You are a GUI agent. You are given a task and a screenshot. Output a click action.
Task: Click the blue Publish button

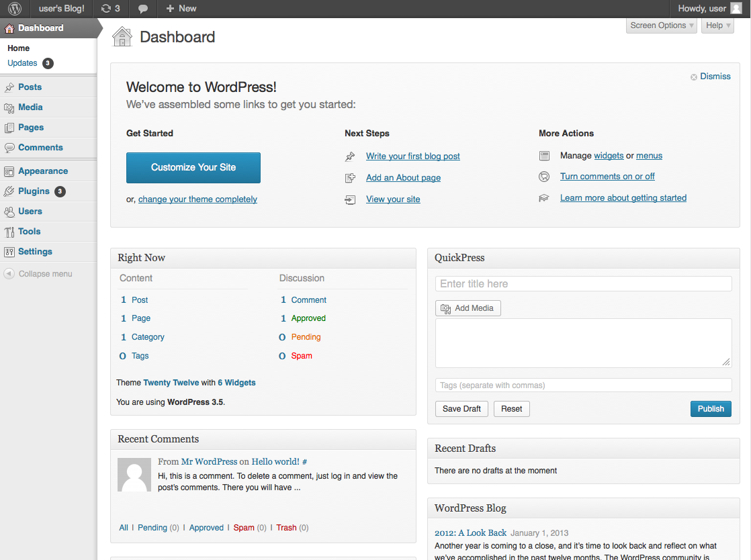coord(711,409)
